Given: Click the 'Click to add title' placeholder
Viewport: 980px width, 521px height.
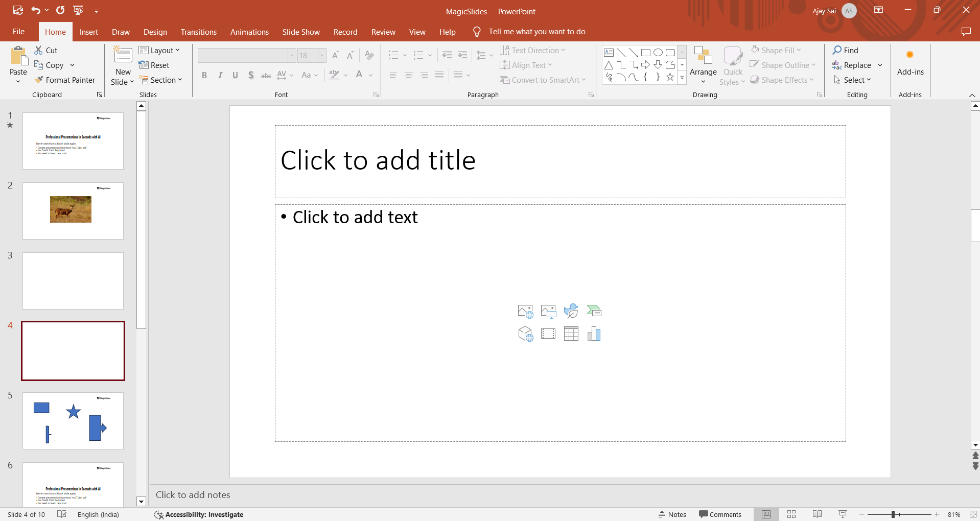Looking at the screenshot, I should pyautogui.click(x=560, y=161).
